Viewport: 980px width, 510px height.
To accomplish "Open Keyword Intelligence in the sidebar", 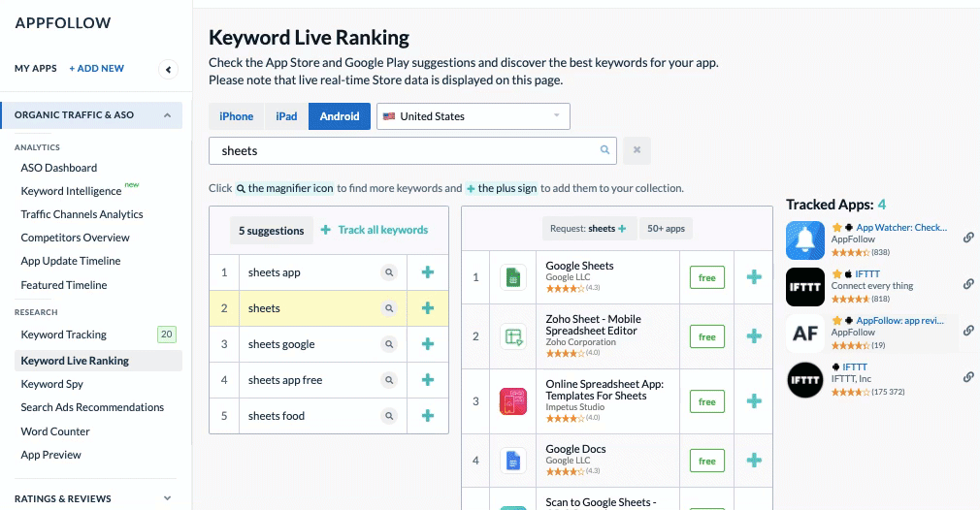I will point(71,191).
